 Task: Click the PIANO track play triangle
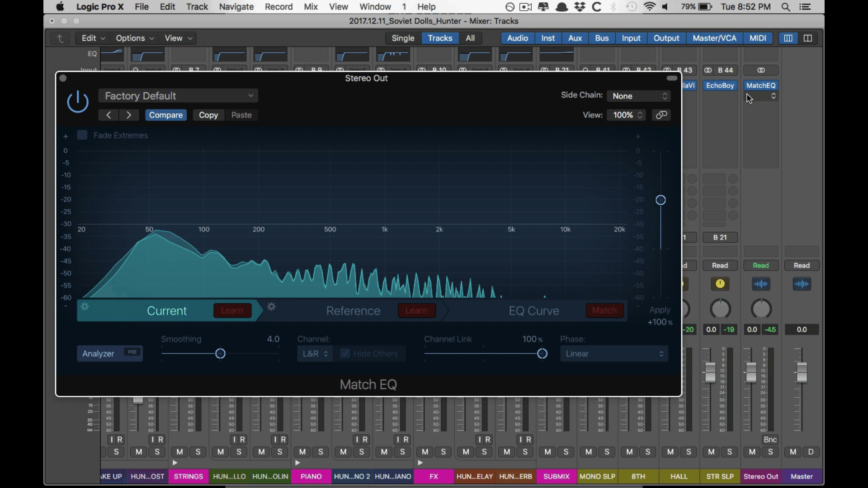(x=297, y=463)
